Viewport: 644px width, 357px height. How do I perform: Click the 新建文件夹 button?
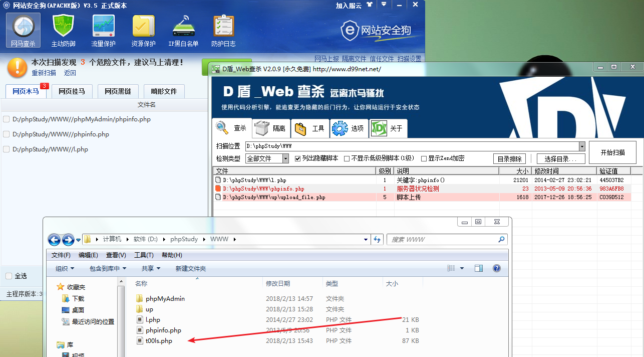191,269
